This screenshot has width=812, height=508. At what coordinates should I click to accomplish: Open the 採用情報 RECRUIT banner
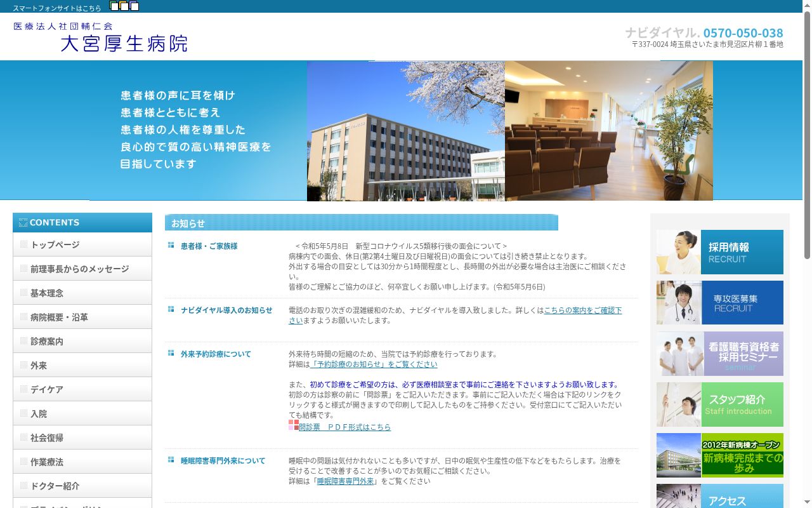tap(720, 252)
